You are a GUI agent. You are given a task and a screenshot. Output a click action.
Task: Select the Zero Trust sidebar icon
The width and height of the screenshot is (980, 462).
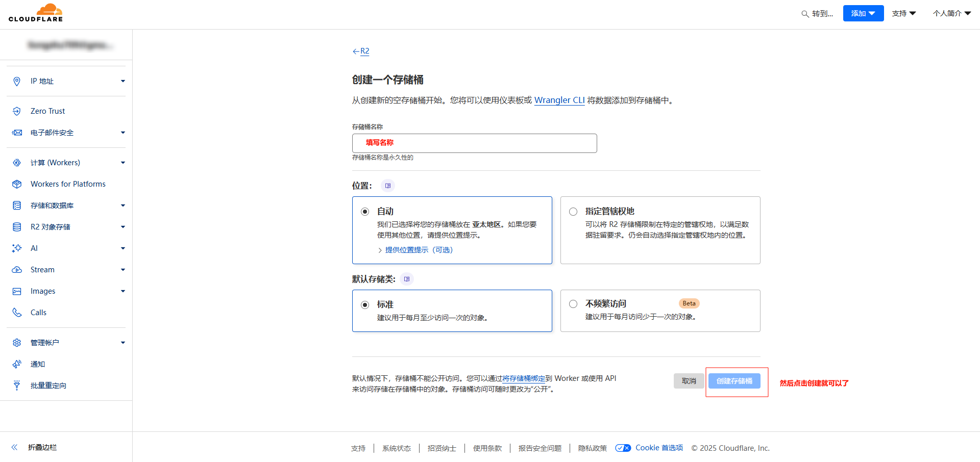click(x=17, y=111)
